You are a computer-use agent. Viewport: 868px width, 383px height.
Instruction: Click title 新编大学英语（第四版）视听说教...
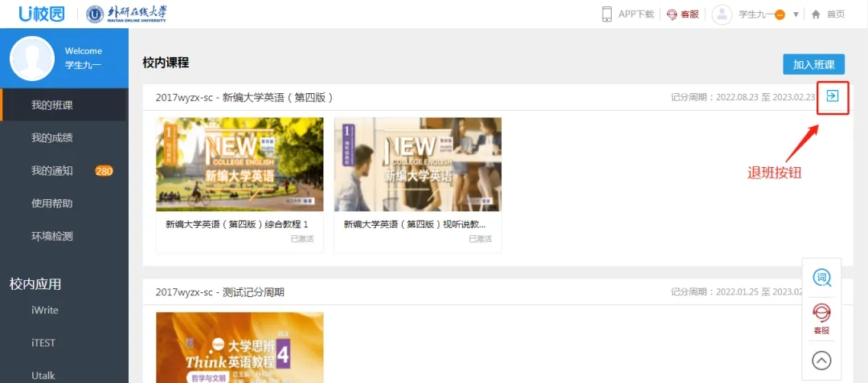(x=416, y=225)
